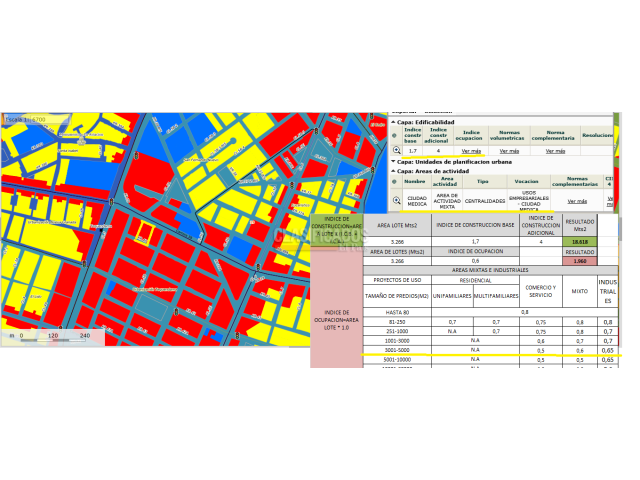The height and width of the screenshot is (480, 640).
Task: Zoom to feature in Edificabilidad row
Action: (396, 151)
